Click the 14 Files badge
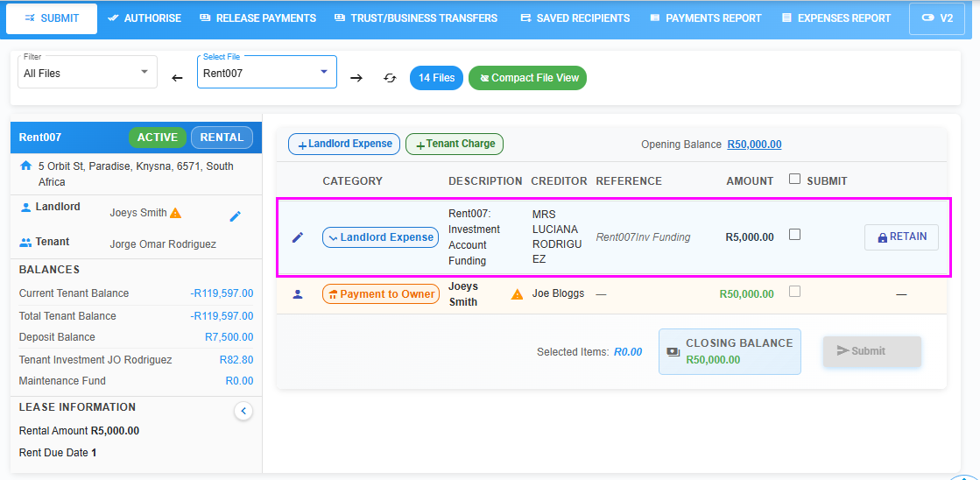This screenshot has width=980, height=480. [436, 78]
